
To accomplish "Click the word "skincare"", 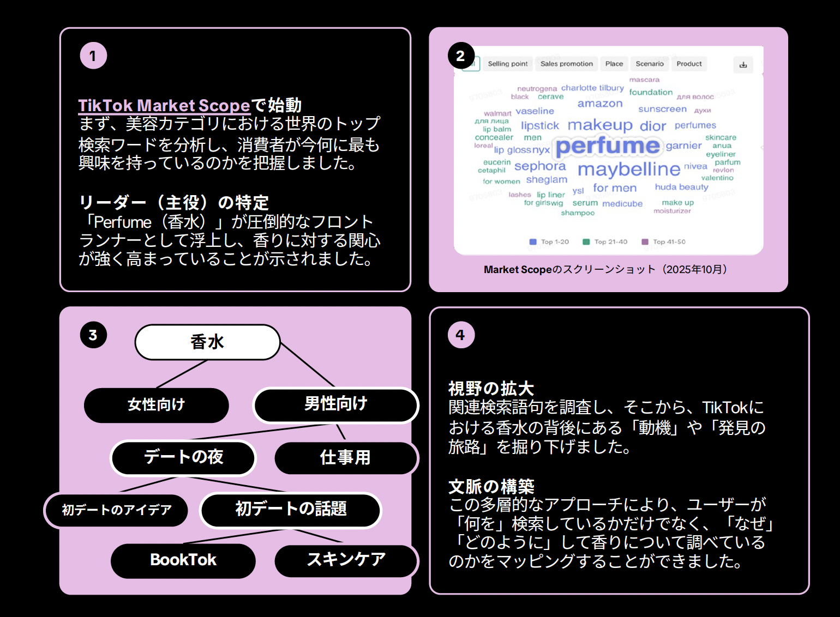I will click(721, 138).
